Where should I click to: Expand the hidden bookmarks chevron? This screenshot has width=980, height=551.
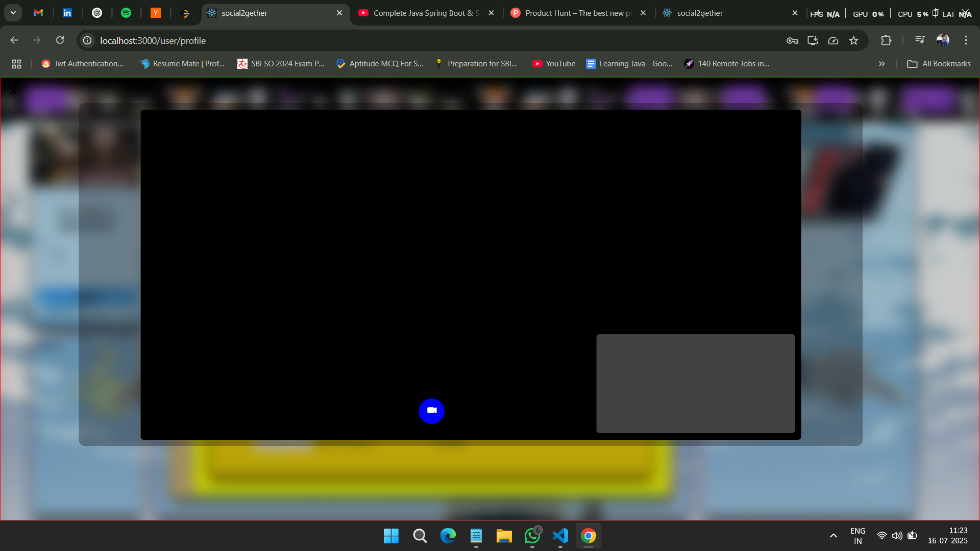(x=881, y=64)
